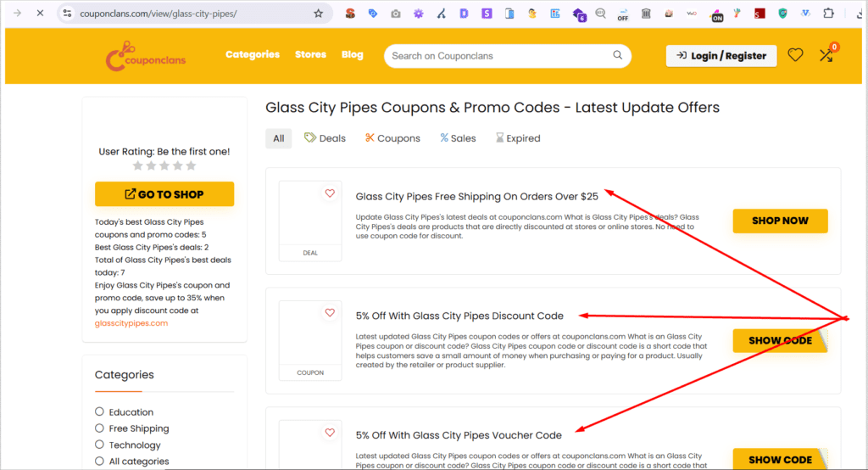This screenshot has height=470, width=868.
Task: Favorite the 5% Off Voucher Code heart
Action: pos(330,433)
